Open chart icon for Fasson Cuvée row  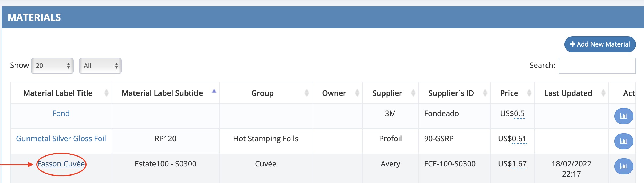point(623,166)
